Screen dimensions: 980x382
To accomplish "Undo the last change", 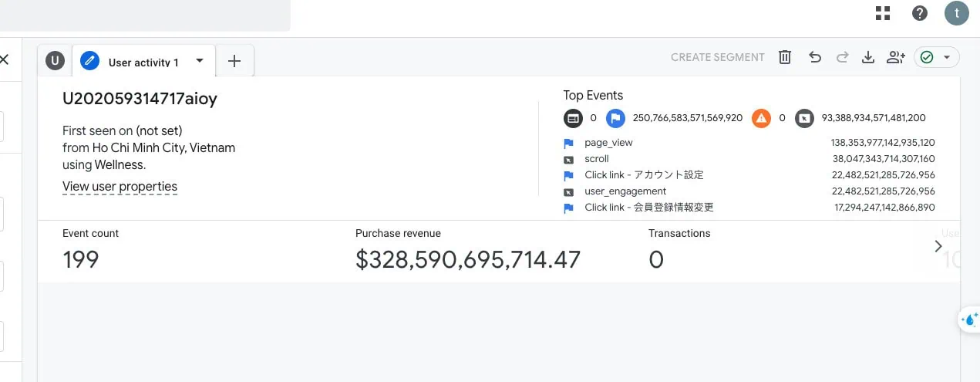I will [814, 57].
